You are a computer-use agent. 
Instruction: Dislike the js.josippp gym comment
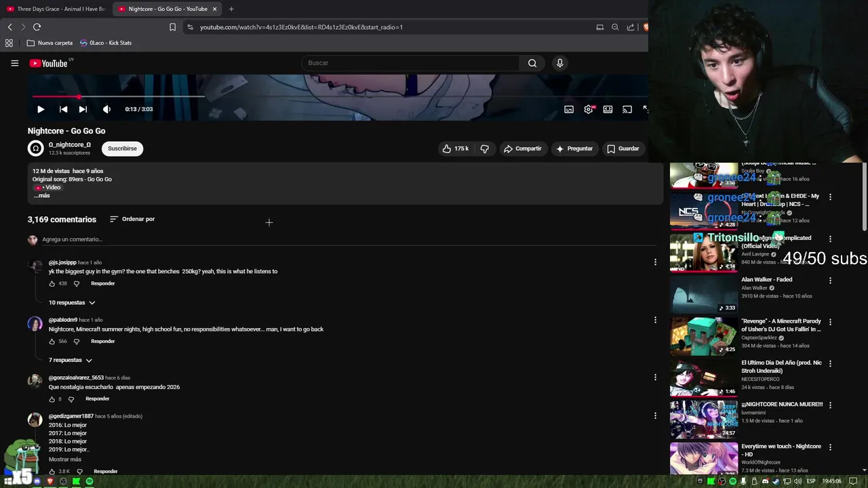76,283
